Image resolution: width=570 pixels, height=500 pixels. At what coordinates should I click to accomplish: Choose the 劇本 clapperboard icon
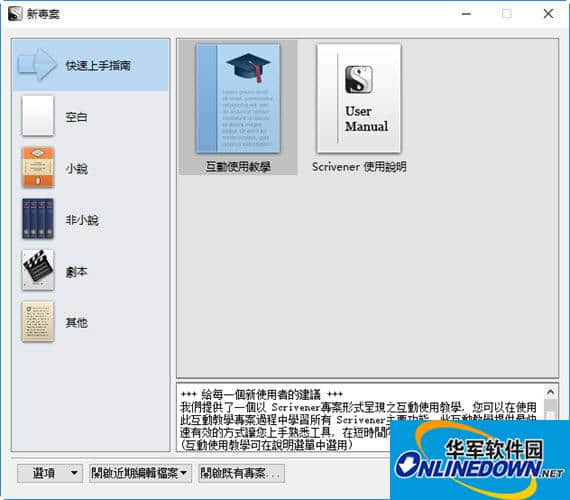point(38,270)
